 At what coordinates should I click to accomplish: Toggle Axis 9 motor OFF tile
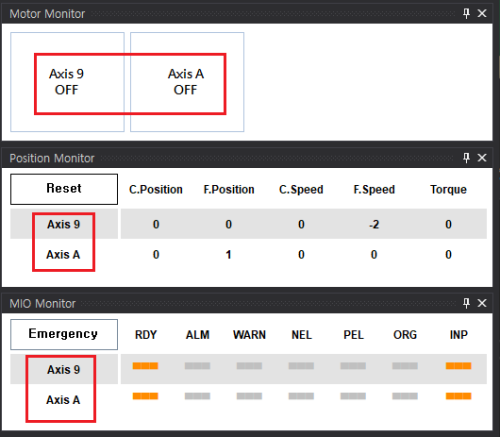pyautogui.click(x=67, y=82)
